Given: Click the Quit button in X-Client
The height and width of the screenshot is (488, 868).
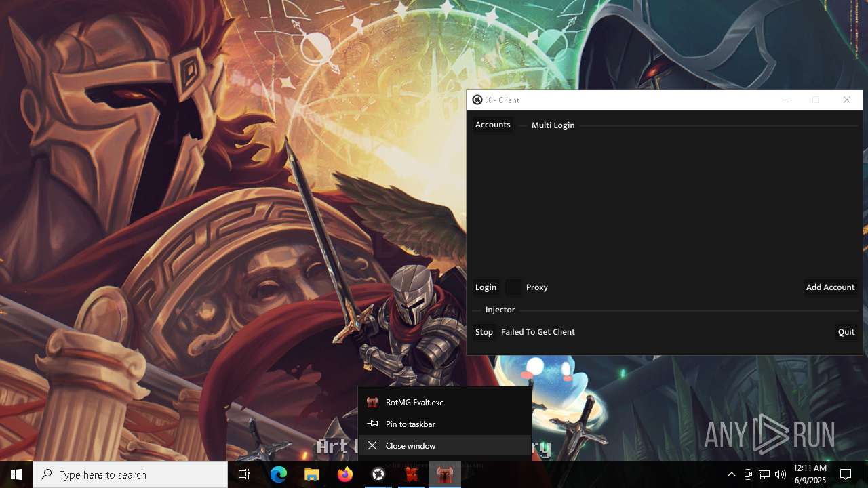Looking at the screenshot, I should pyautogui.click(x=846, y=332).
